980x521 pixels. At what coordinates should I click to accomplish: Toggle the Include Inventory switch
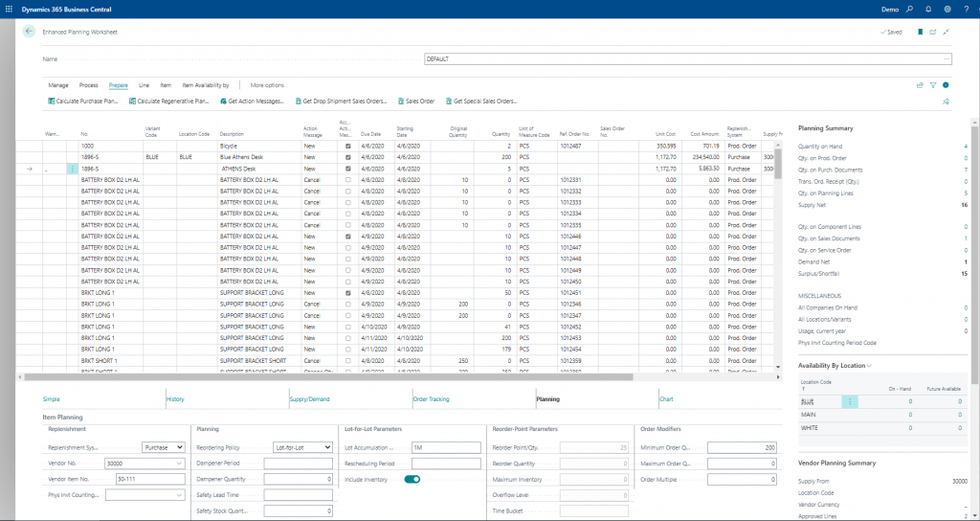tap(412, 479)
